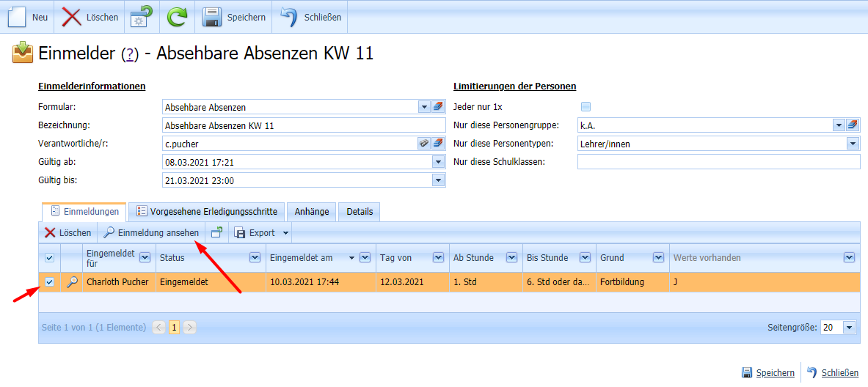
Task: Enable the Jeder nur 1x checkbox
Action: pyautogui.click(x=586, y=107)
